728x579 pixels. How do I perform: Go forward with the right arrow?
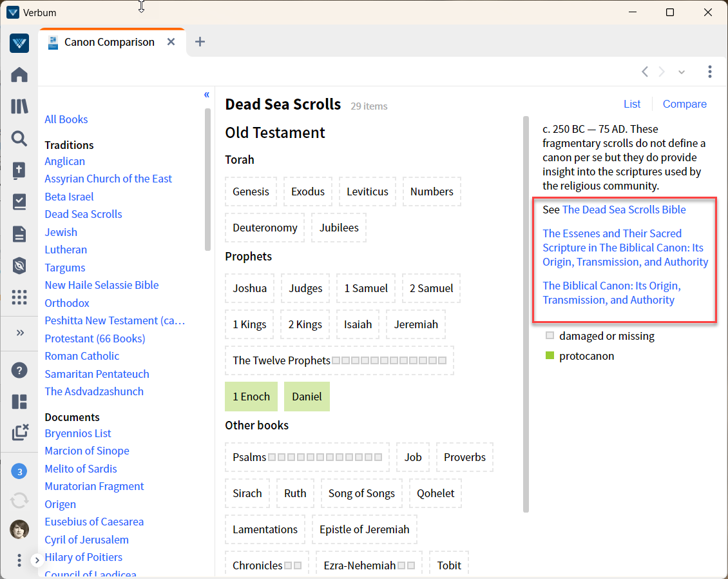(662, 72)
